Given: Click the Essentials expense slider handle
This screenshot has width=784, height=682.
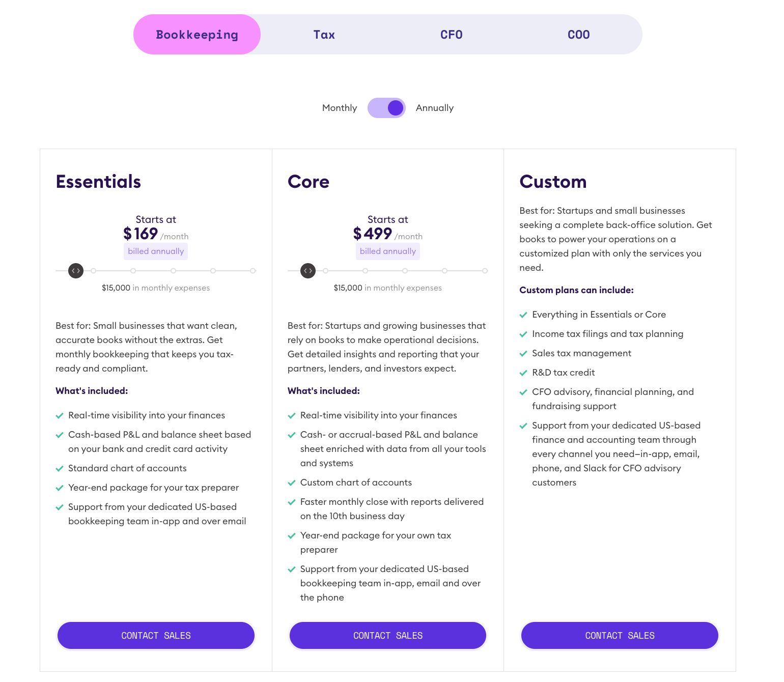Looking at the screenshot, I should tap(76, 271).
